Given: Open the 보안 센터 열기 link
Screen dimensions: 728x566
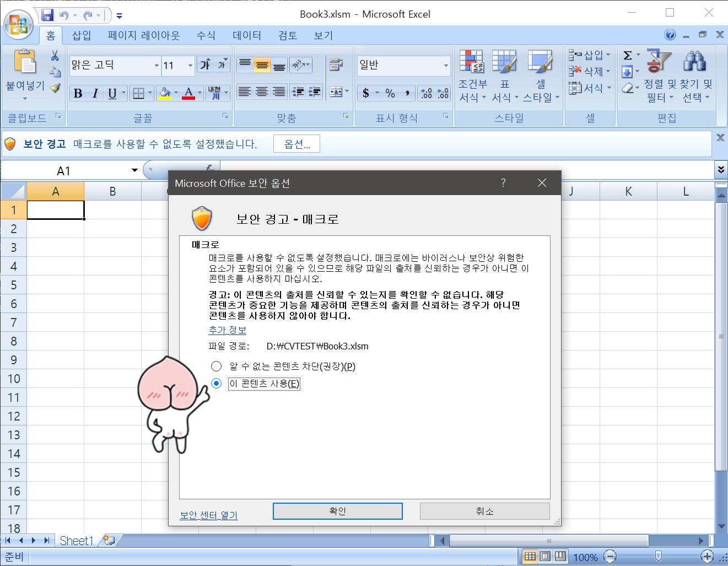Looking at the screenshot, I should tap(209, 515).
